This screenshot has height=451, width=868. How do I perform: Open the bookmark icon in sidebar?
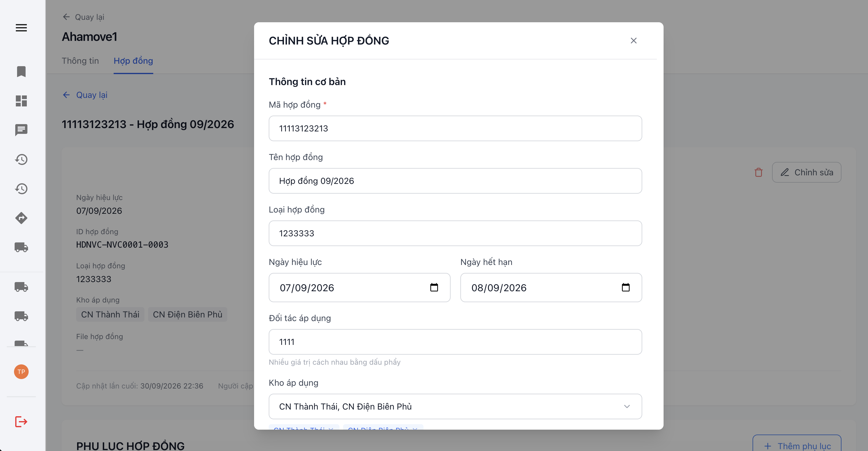click(x=21, y=72)
